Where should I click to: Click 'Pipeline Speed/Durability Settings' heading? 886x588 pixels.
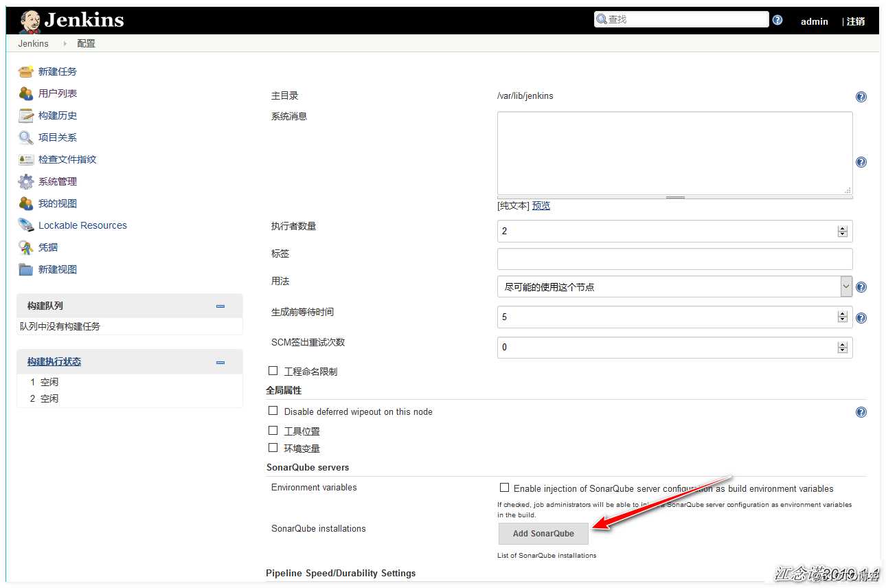(341, 573)
